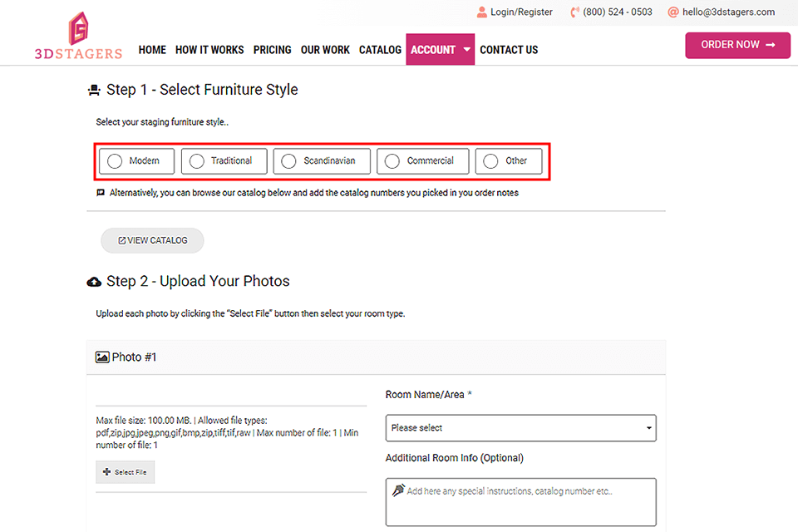Click the Login/Register user icon
Image resolution: width=798 pixels, height=532 pixels.
[482, 12]
